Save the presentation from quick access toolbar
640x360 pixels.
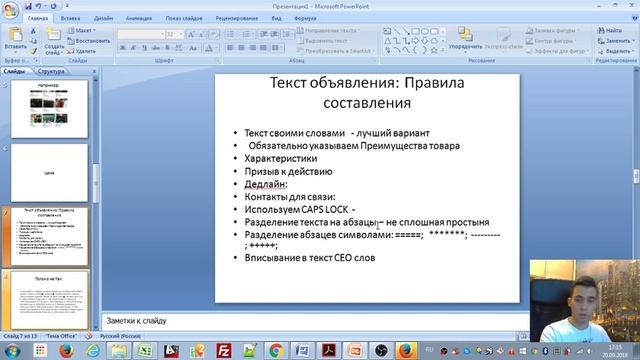[28, 6]
